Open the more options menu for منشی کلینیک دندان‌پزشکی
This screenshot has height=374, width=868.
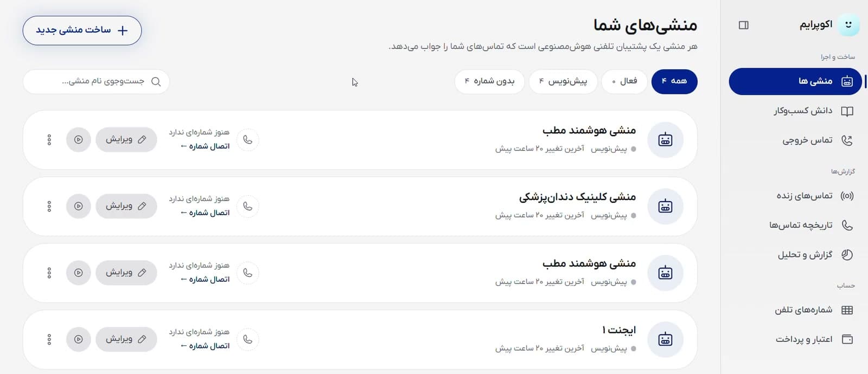(x=49, y=206)
